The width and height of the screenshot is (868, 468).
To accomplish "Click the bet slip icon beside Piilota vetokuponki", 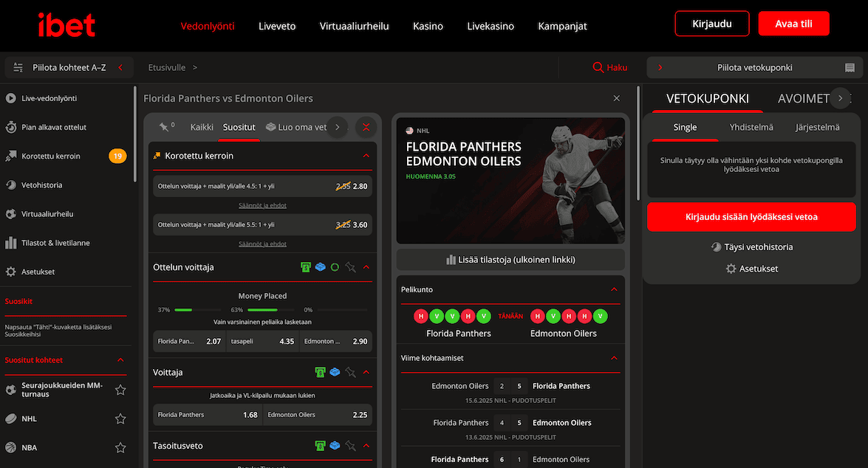I will (850, 67).
